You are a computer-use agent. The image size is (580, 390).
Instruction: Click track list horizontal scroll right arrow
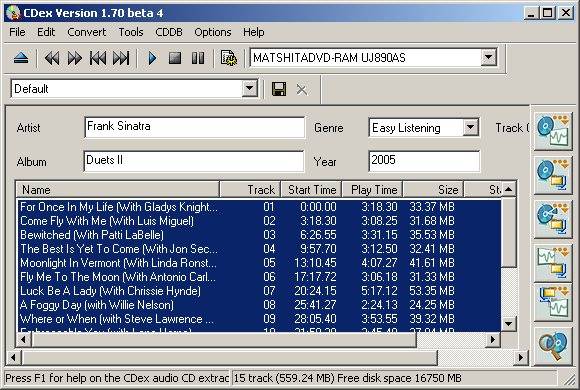tap(493, 339)
